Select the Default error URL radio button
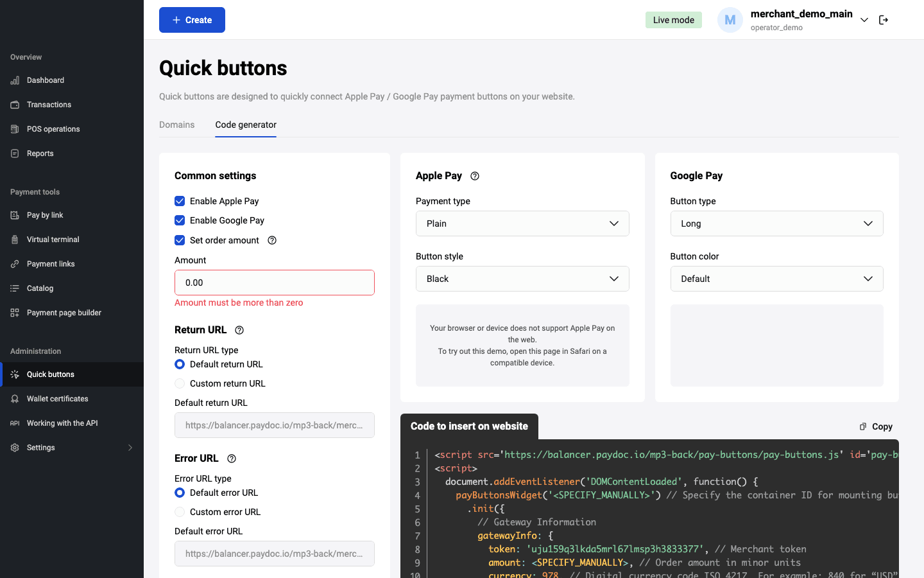This screenshot has height=578, width=924. coord(180,493)
